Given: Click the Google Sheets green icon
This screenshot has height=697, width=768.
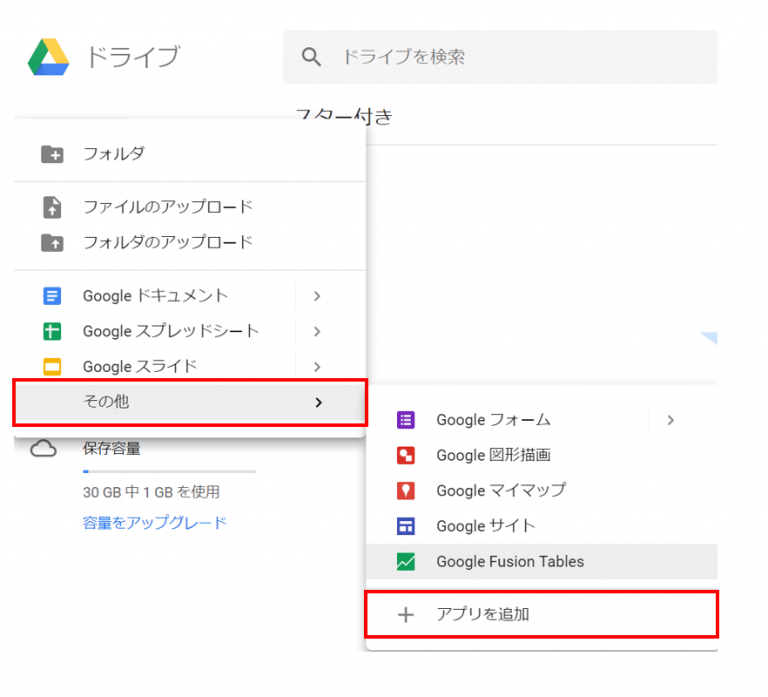Looking at the screenshot, I should point(52,331).
